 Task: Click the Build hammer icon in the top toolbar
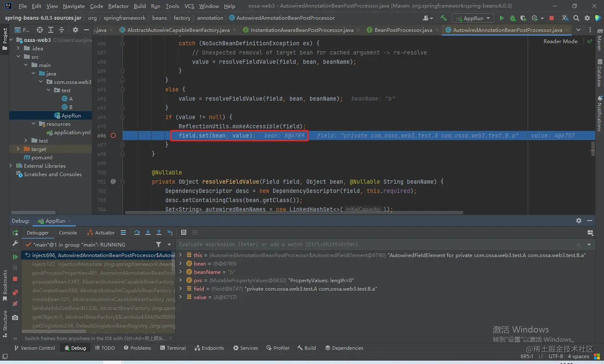[443, 18]
